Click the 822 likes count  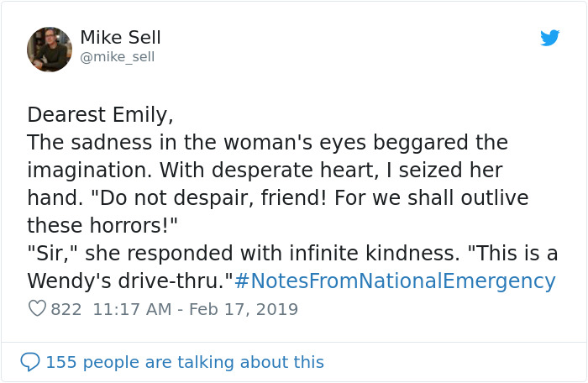[66, 309]
